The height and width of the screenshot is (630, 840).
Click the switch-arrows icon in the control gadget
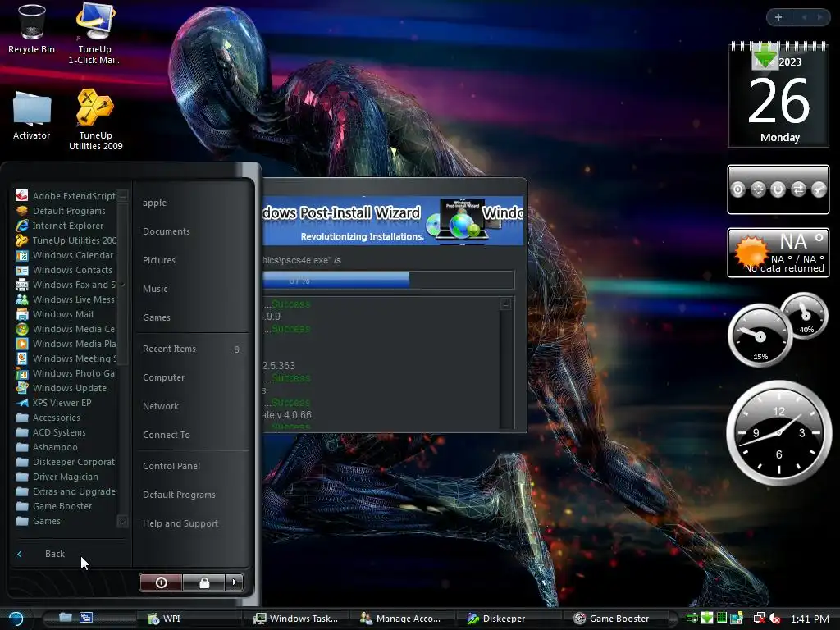(798, 189)
